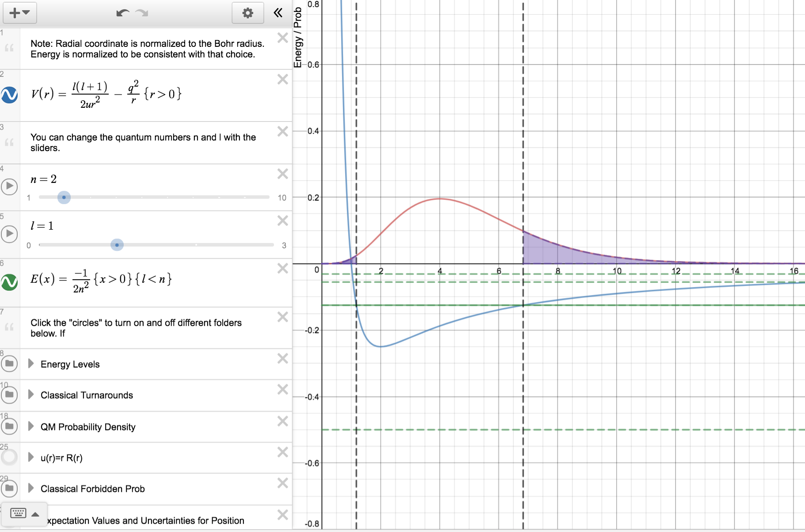Hide the Classical Forbidden Prob folder
The image size is (805, 532).
[x=9, y=488]
